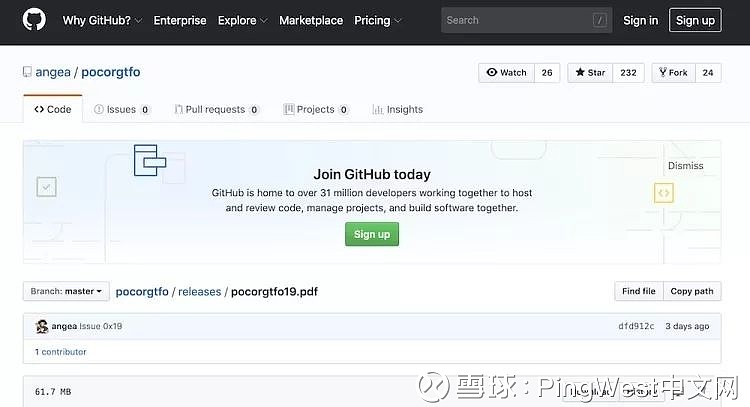Click the 3 days ago timestamp

tap(687, 326)
